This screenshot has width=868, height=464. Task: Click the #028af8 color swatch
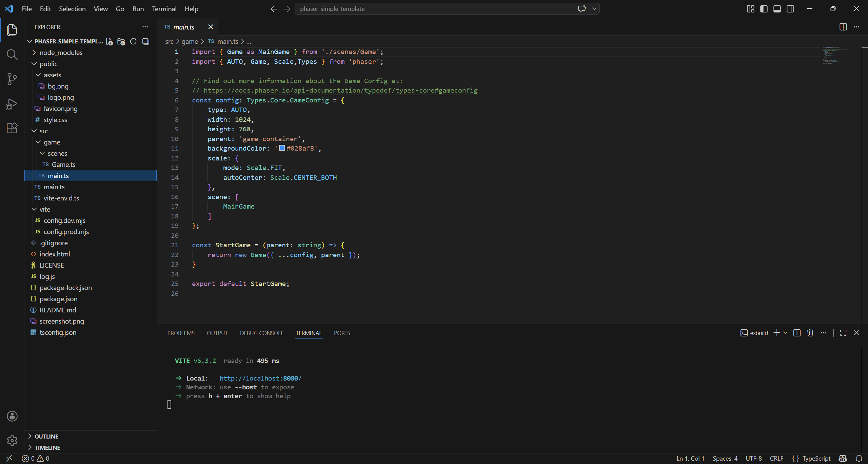282,148
